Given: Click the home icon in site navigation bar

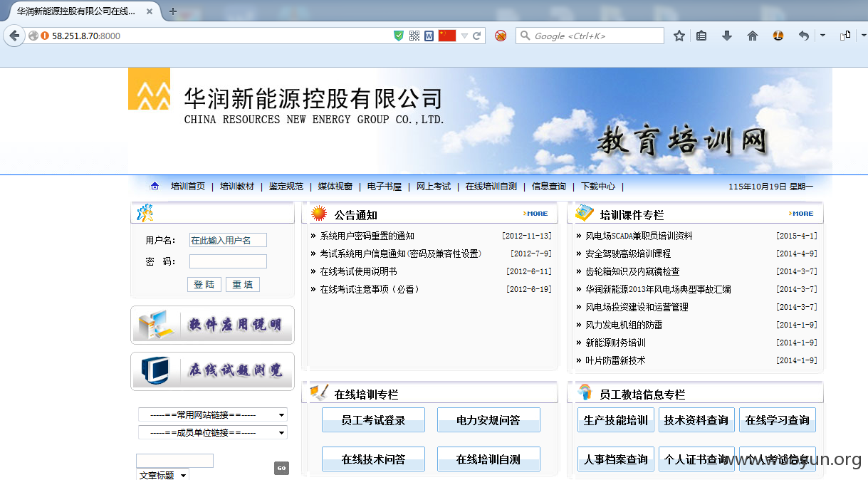Looking at the screenshot, I should tap(155, 186).
